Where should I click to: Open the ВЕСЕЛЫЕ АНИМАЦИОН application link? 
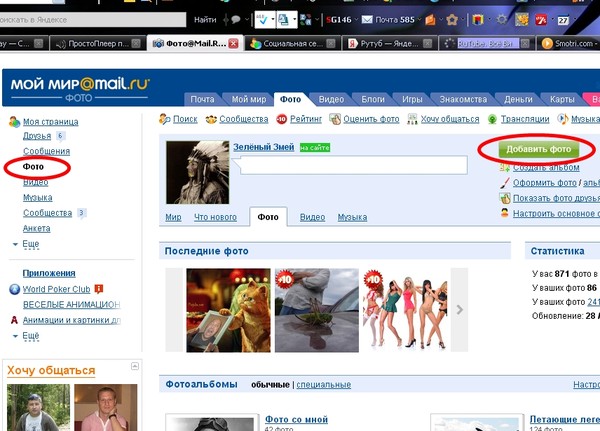(72, 305)
